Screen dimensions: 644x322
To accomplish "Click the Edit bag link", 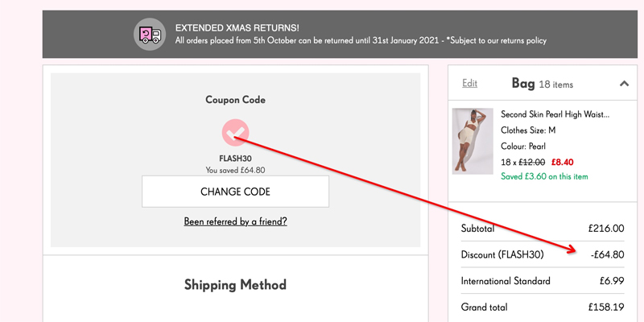I will (469, 83).
